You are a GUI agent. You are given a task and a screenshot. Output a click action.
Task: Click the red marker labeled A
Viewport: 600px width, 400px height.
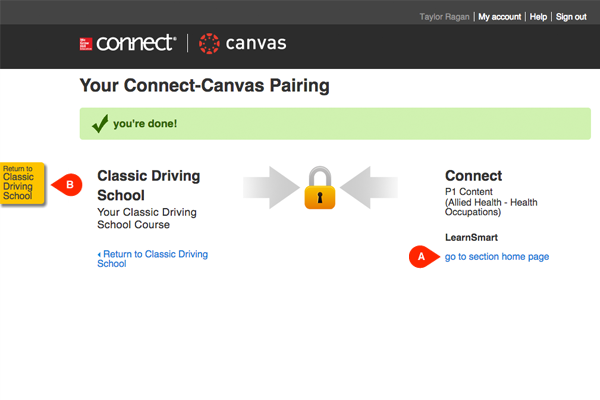point(424,257)
